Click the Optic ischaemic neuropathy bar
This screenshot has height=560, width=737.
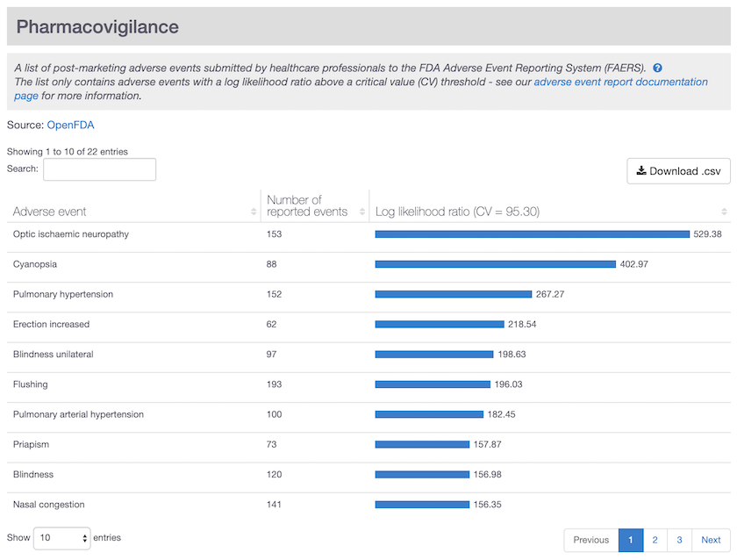[532, 234]
